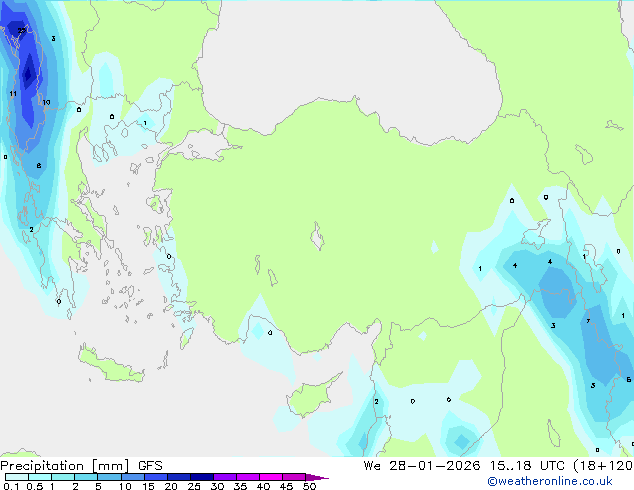Click the map precipitation value "7"
The height and width of the screenshot is (490, 634).
(588, 321)
